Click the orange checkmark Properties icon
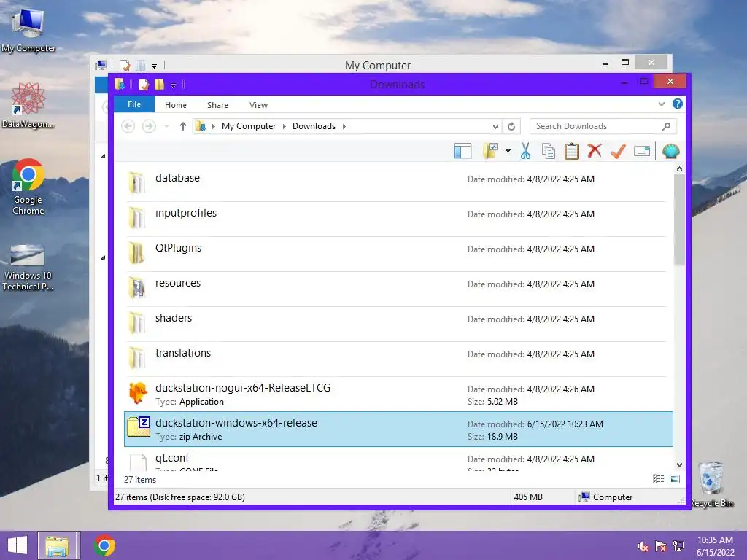747x560 pixels. [x=618, y=151]
